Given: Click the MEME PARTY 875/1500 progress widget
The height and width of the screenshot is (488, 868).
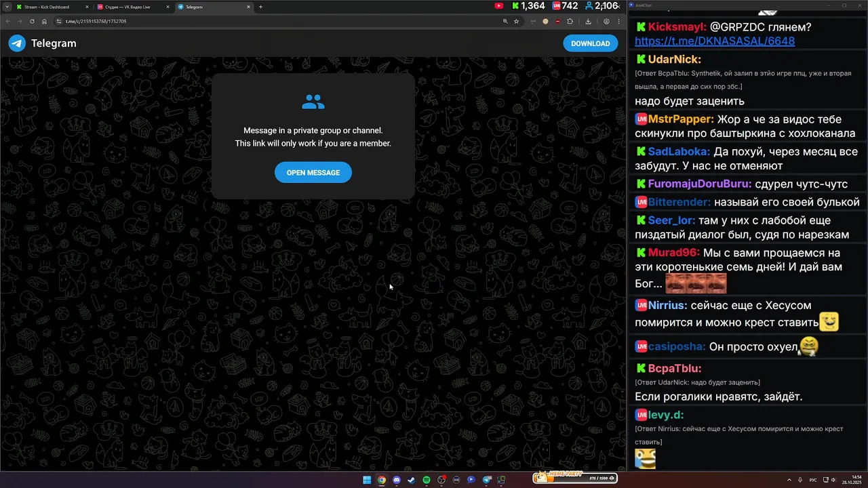Looking at the screenshot, I should tap(574, 477).
